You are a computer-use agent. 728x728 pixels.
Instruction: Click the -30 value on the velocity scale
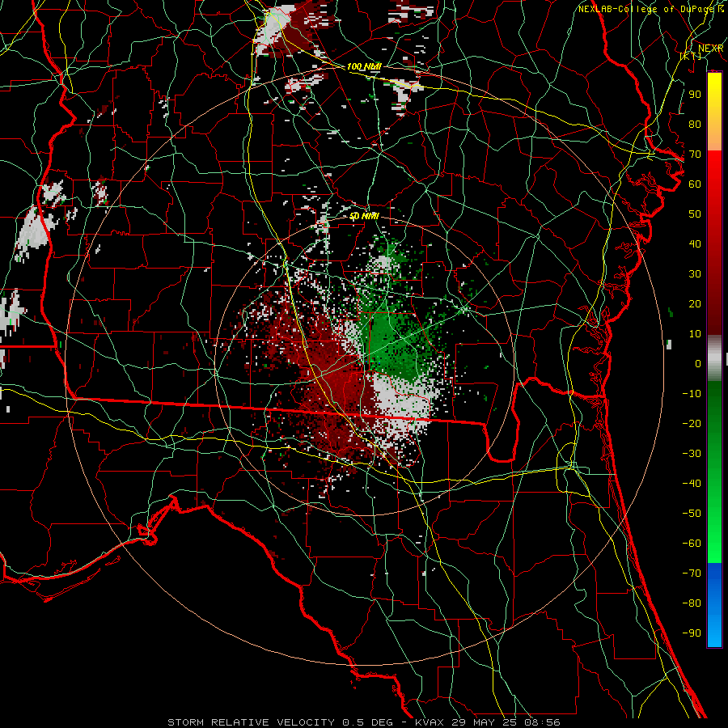[x=692, y=454]
